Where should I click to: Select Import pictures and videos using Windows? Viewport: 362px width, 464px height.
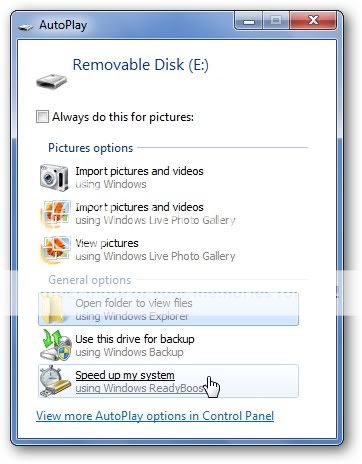pos(169,177)
